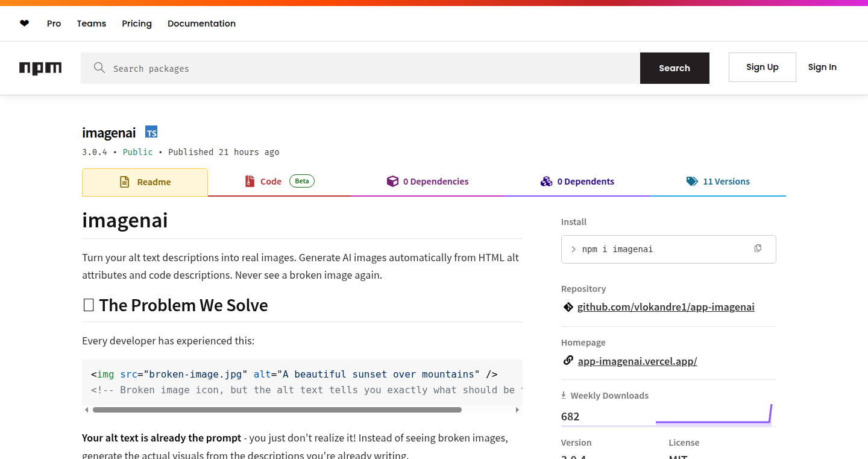Click the Sign Up button
The image size is (868, 459).
(x=763, y=67)
